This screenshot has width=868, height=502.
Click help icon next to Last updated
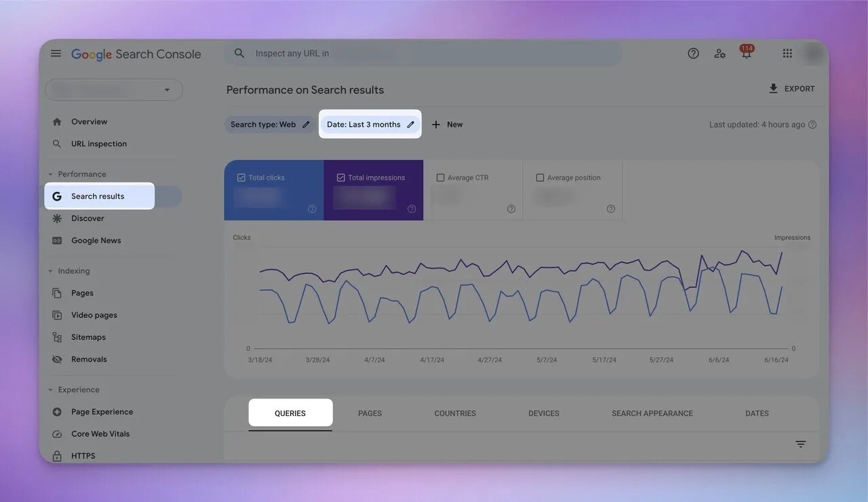pyautogui.click(x=812, y=125)
